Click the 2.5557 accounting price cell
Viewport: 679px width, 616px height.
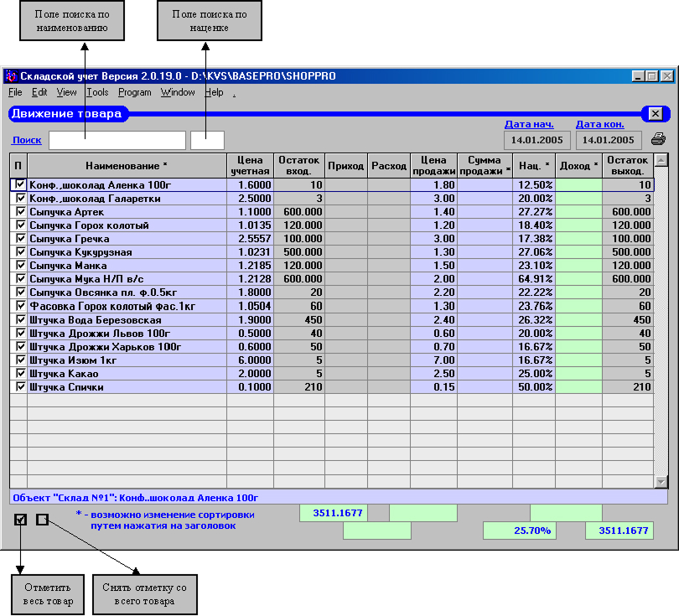click(250, 239)
